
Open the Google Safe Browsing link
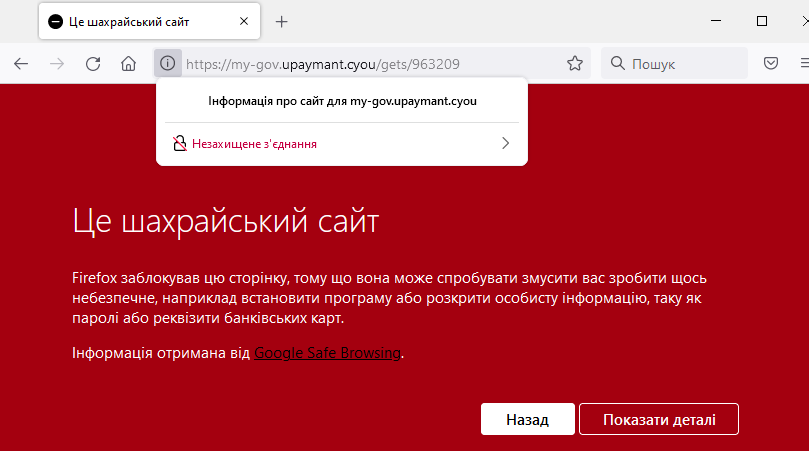pyautogui.click(x=327, y=353)
